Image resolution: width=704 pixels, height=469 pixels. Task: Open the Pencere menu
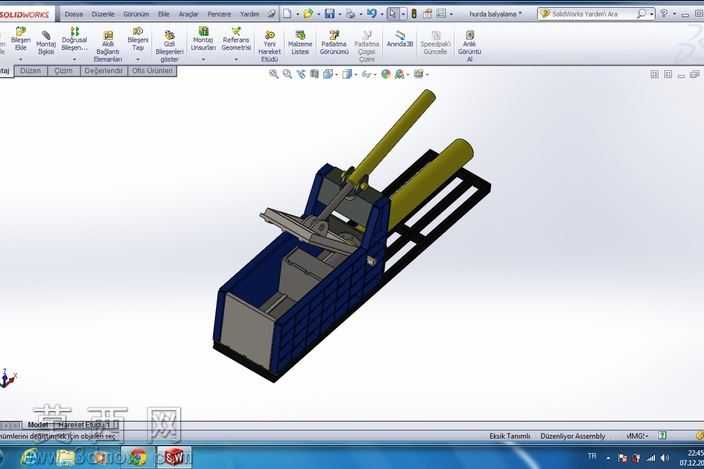[x=219, y=14]
